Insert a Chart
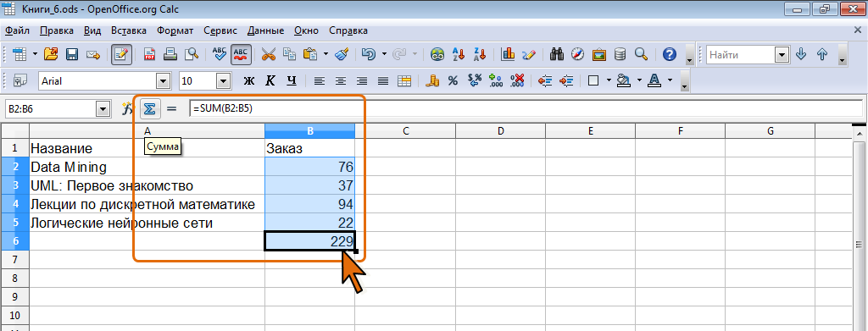868x331 pixels. [508, 54]
